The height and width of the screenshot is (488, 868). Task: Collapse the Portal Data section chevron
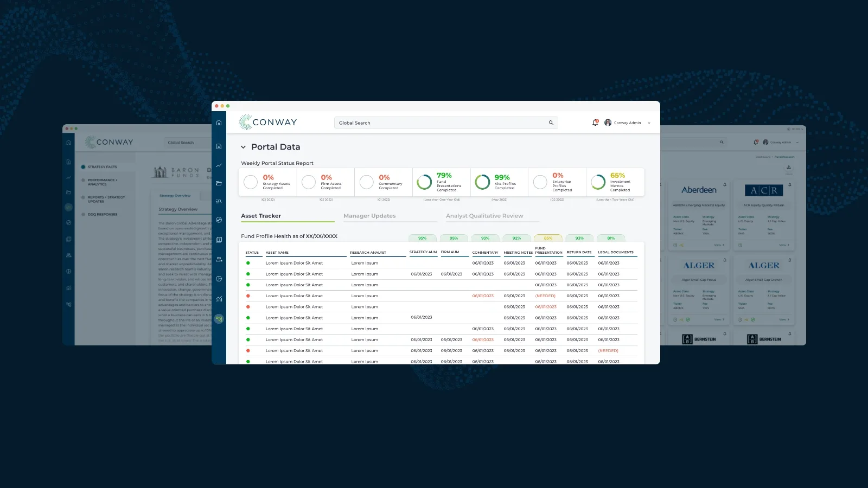243,147
